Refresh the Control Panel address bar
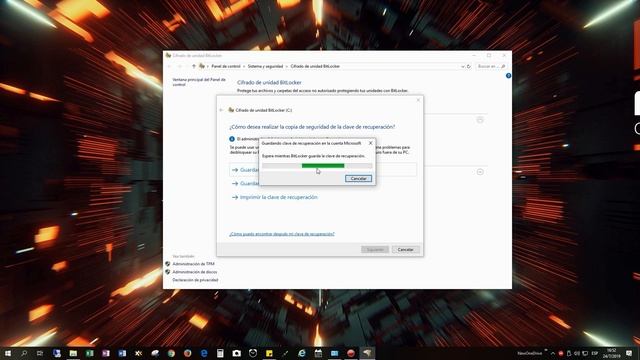This screenshot has width=640, height=360. pos(469,66)
